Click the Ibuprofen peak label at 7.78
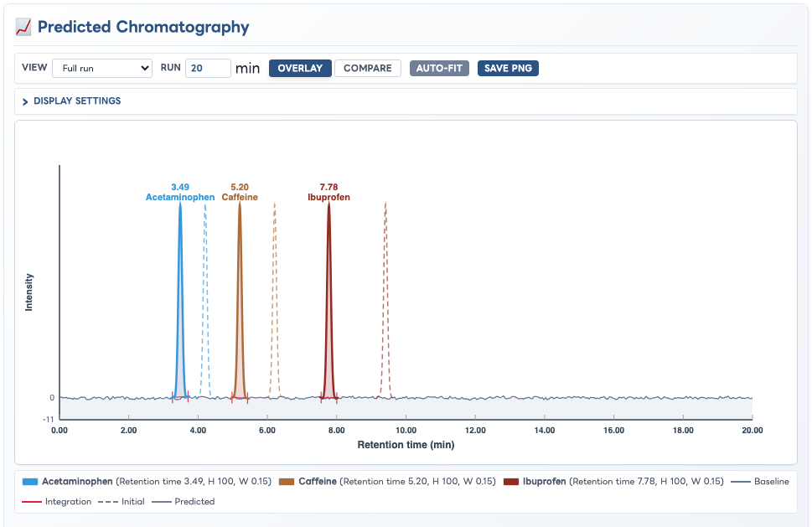The height and width of the screenshot is (527, 812). (x=328, y=192)
